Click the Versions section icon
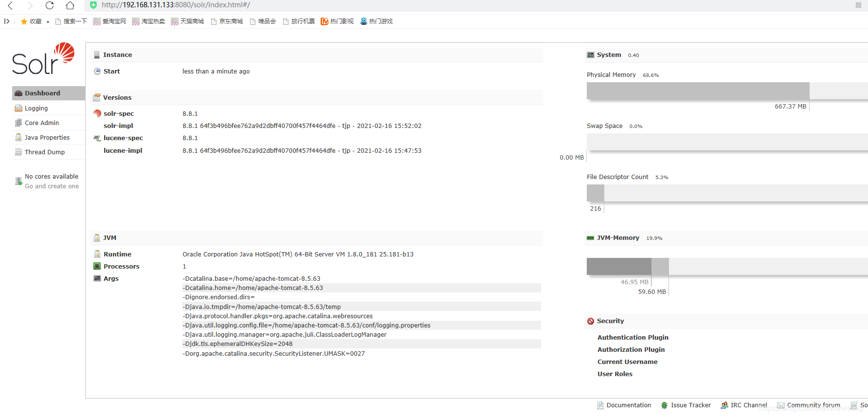Viewport: 868px width, 417px height. pyautogui.click(x=97, y=97)
